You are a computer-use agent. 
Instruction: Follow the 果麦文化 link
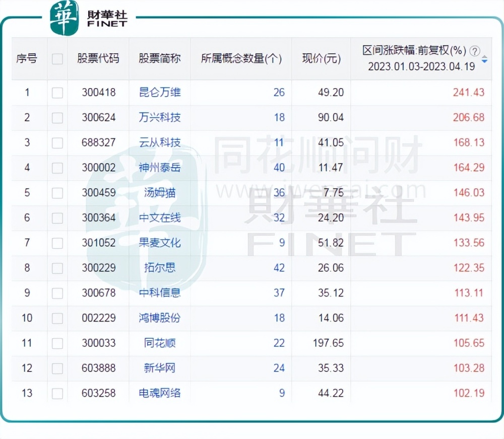(x=160, y=243)
